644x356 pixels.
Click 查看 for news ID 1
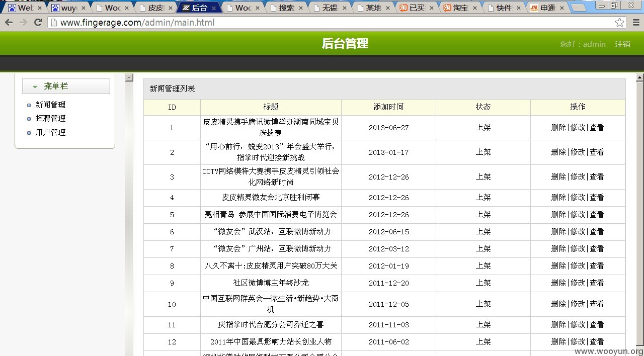(x=597, y=127)
